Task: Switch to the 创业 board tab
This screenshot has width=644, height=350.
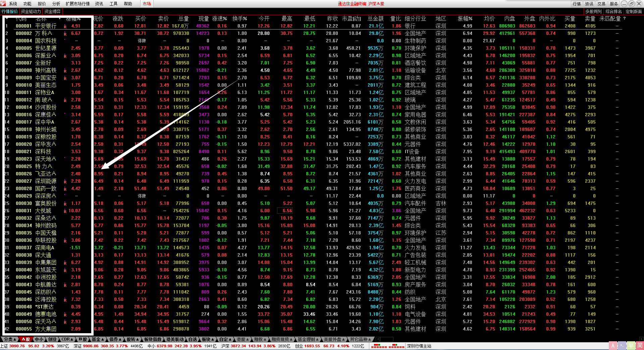Action: point(52,339)
